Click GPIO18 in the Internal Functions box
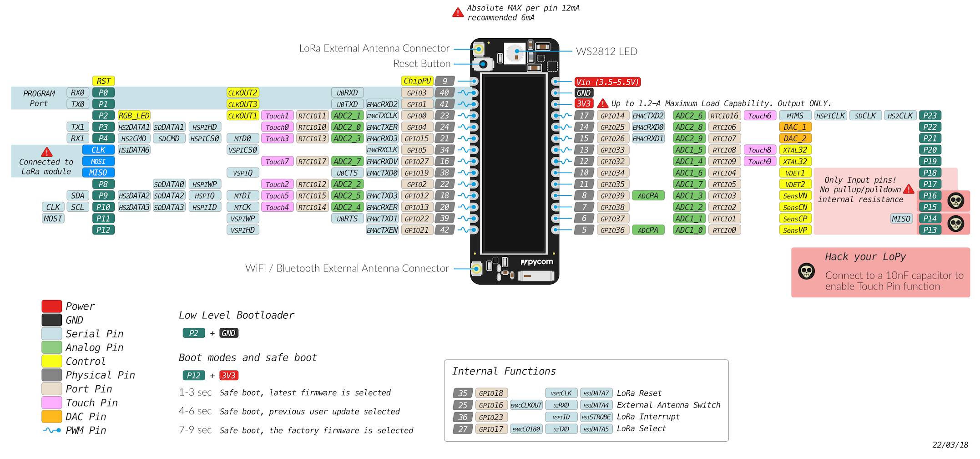 491,393
